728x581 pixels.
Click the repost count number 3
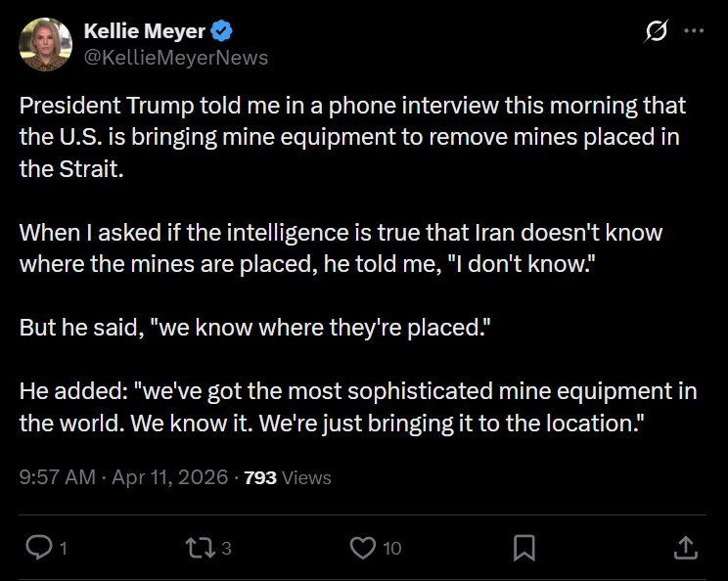(x=227, y=549)
